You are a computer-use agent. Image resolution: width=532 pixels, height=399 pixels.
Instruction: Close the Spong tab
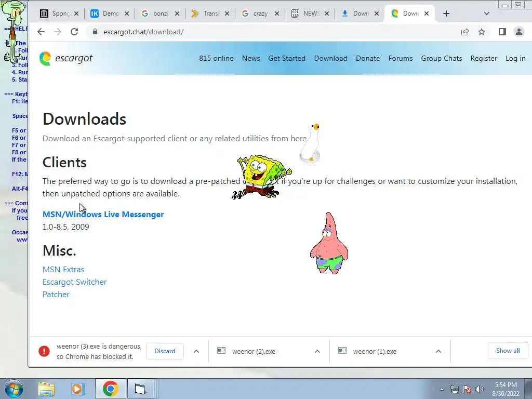click(x=76, y=14)
